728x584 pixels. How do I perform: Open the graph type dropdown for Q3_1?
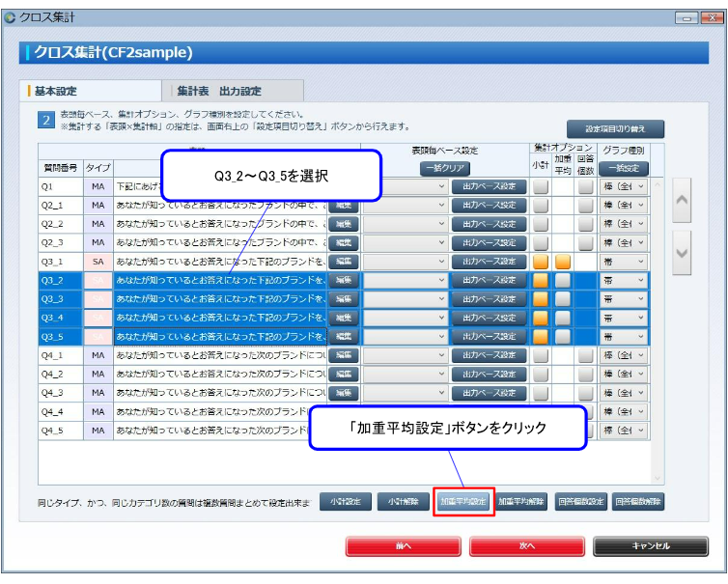point(623,262)
